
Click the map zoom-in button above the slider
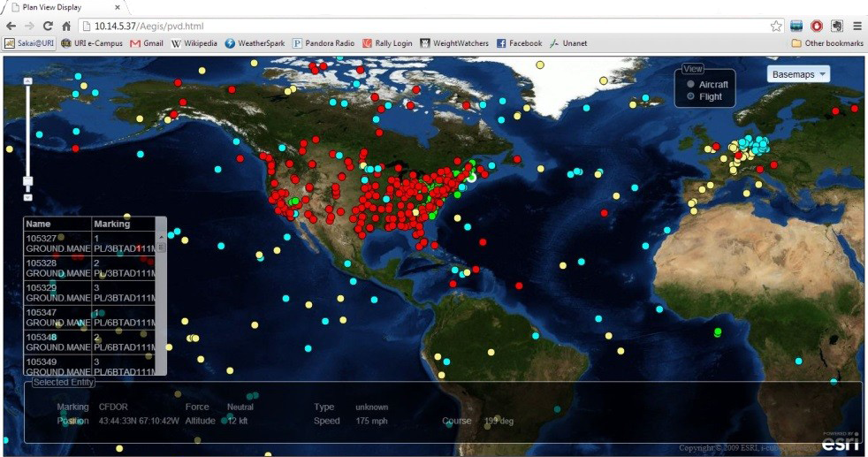click(27, 80)
